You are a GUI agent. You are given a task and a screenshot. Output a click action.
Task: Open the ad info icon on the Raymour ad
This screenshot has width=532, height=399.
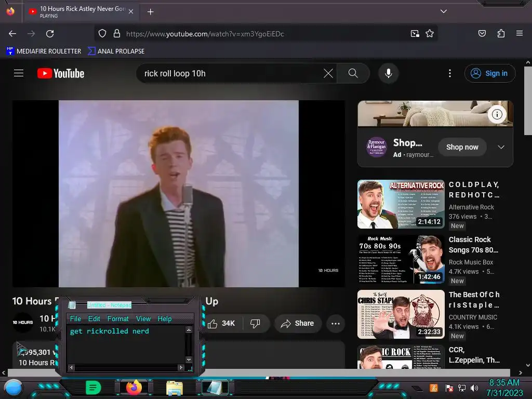[x=497, y=114]
